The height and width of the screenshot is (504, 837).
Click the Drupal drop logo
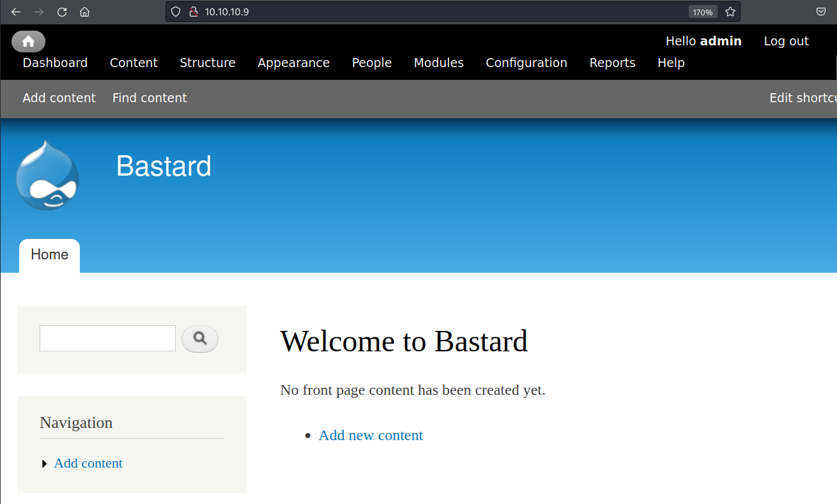click(47, 176)
